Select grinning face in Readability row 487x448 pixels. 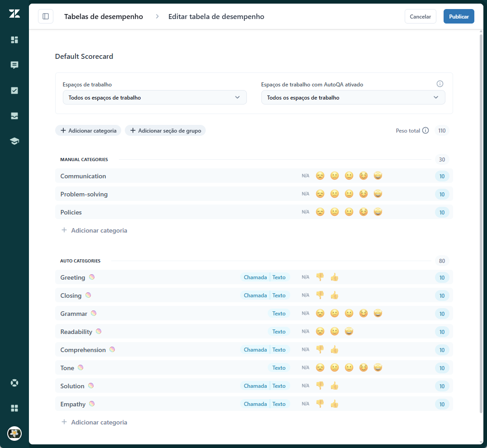349,331
